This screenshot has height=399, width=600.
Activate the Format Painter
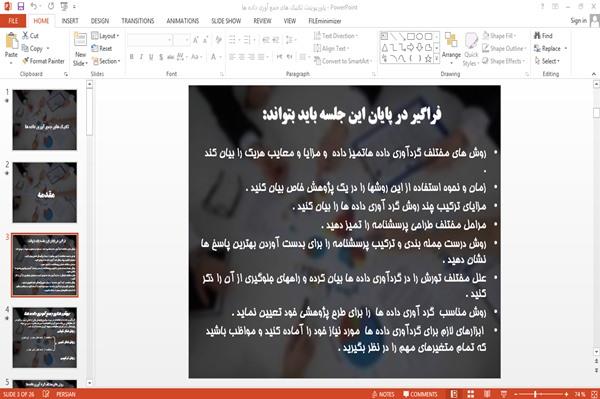click(x=43, y=61)
